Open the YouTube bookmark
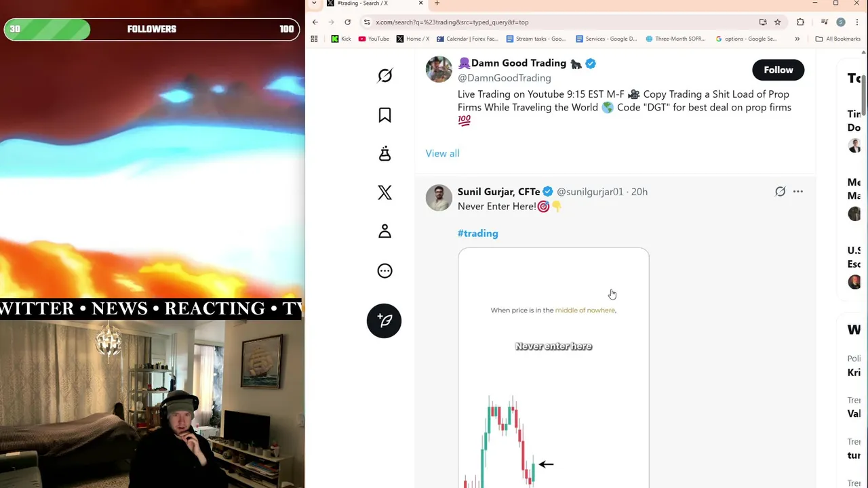This screenshot has width=868, height=488. coord(374,39)
